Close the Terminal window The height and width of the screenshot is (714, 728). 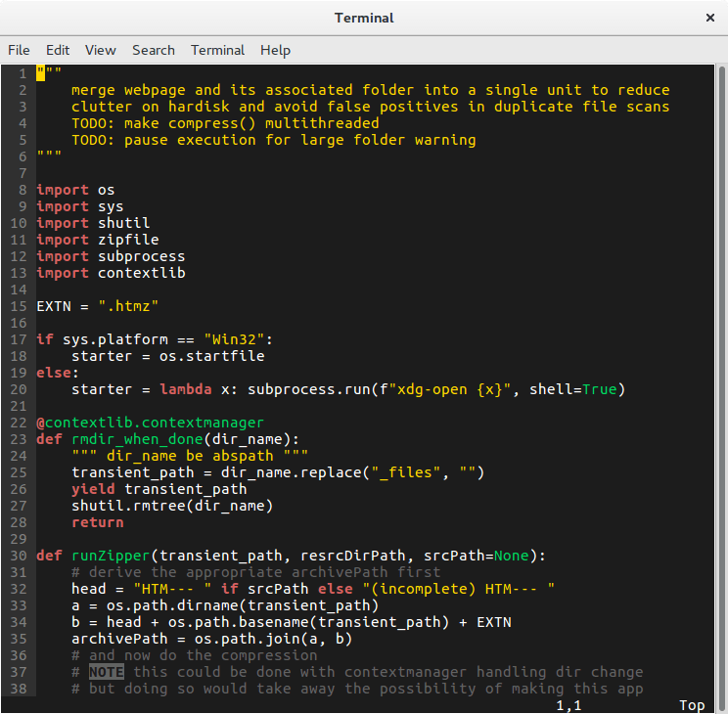pyautogui.click(x=709, y=18)
